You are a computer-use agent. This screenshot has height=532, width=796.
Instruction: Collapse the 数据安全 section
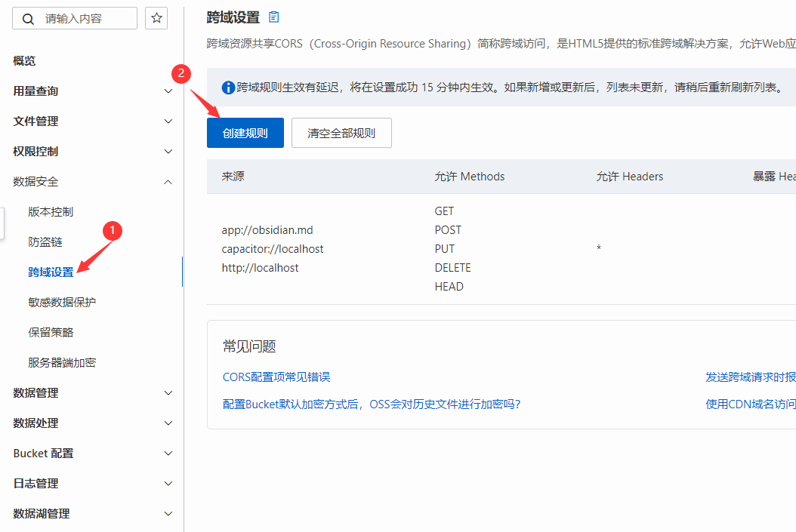(168, 182)
